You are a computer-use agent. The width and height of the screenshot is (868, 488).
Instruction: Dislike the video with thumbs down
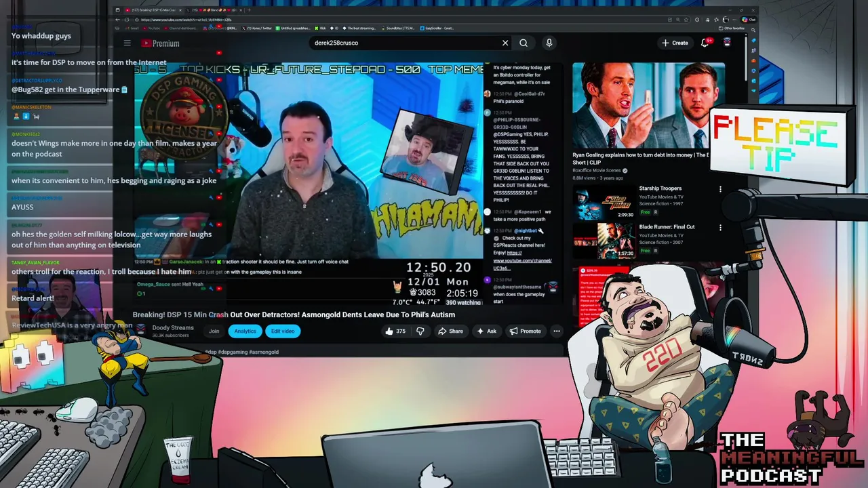[x=420, y=331]
